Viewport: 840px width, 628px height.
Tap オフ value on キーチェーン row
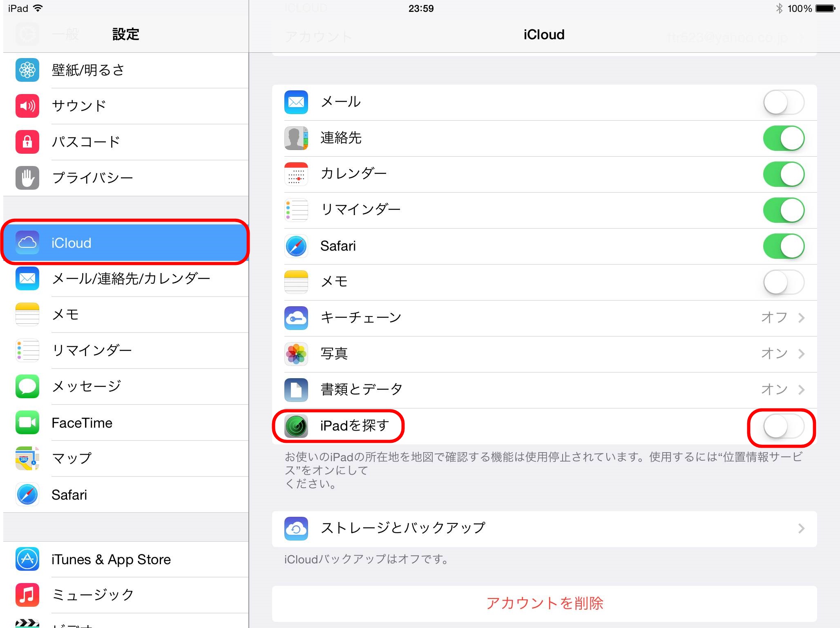(x=774, y=318)
